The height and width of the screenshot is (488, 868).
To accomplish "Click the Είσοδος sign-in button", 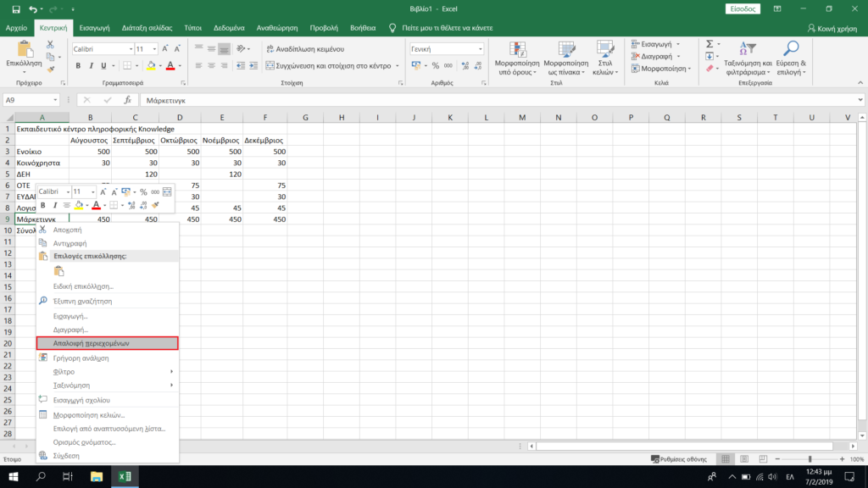I will (743, 8).
